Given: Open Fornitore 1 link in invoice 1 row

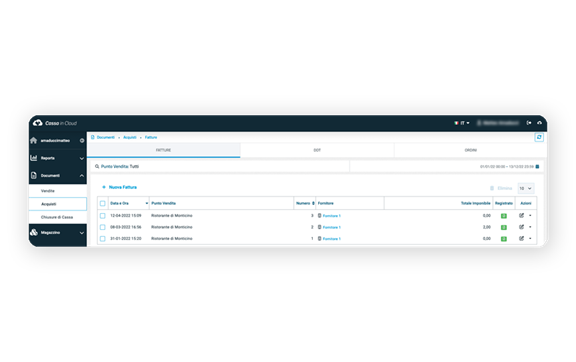Looking at the screenshot, I should [x=332, y=239].
